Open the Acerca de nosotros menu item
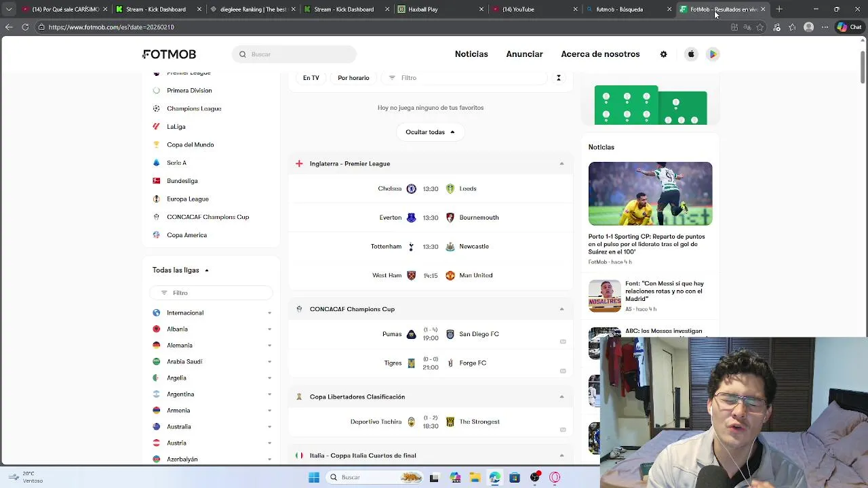 [600, 54]
